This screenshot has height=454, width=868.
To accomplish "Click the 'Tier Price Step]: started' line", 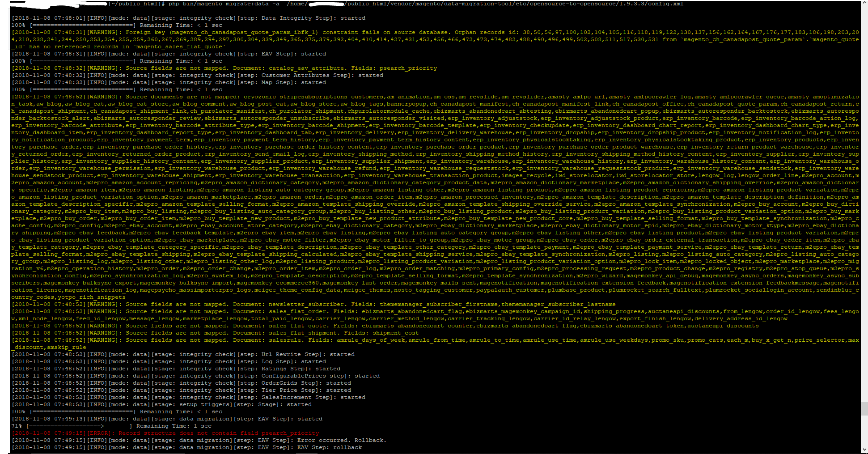I will (181, 390).
